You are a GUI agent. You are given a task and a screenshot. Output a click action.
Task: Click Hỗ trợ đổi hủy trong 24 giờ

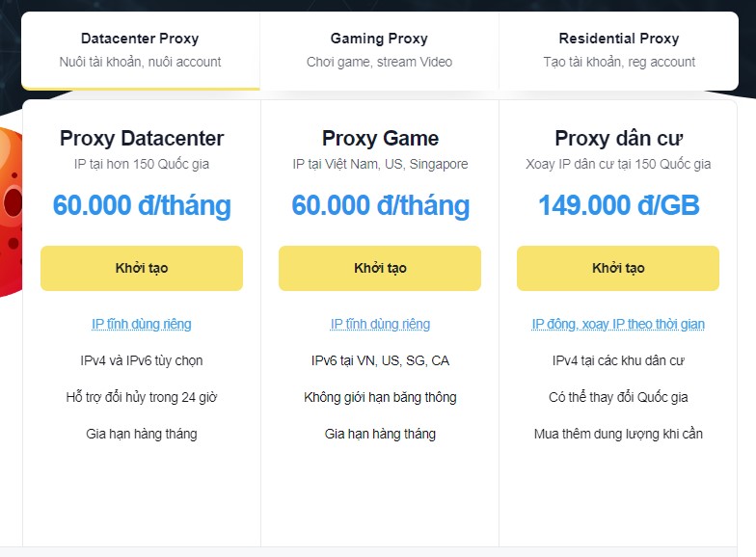point(141,397)
